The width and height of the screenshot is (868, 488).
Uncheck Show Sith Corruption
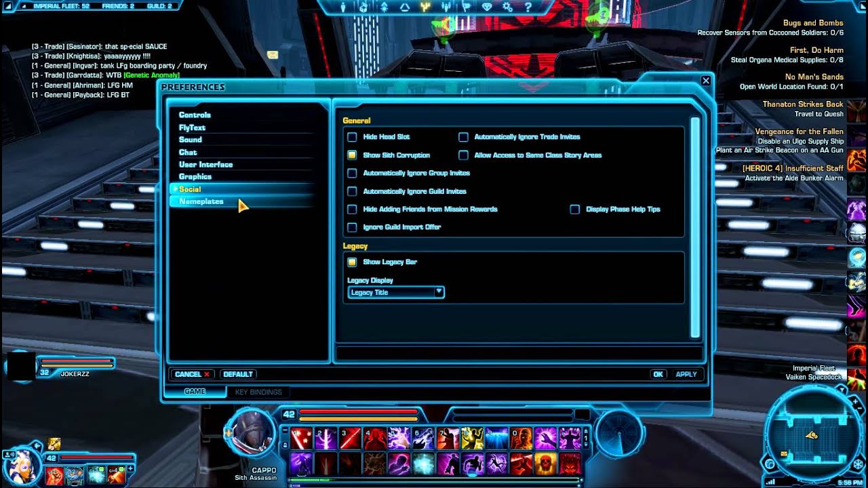click(352, 155)
